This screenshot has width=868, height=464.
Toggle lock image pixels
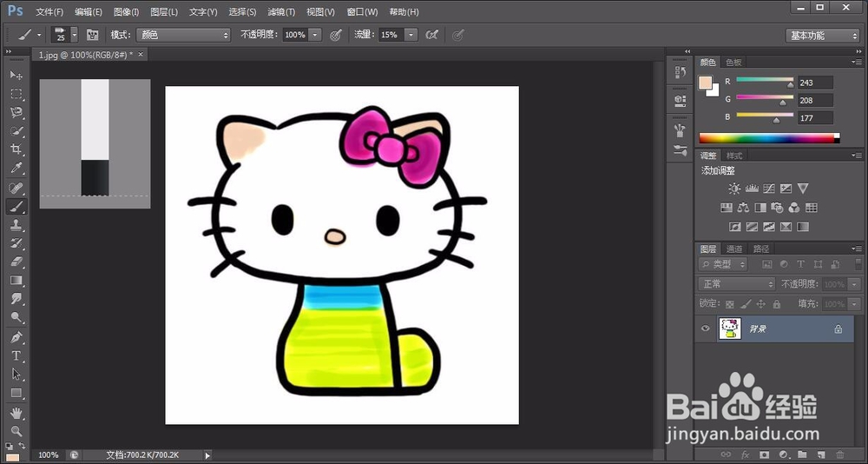746,304
